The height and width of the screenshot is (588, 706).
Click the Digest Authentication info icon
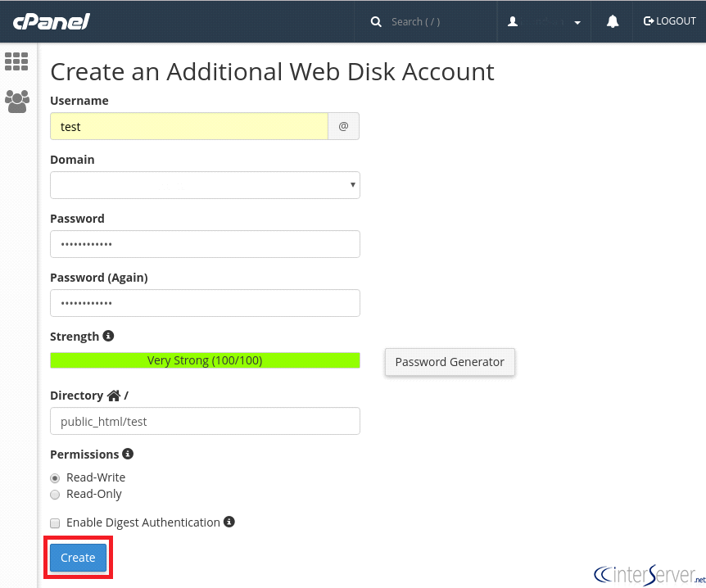tap(229, 522)
